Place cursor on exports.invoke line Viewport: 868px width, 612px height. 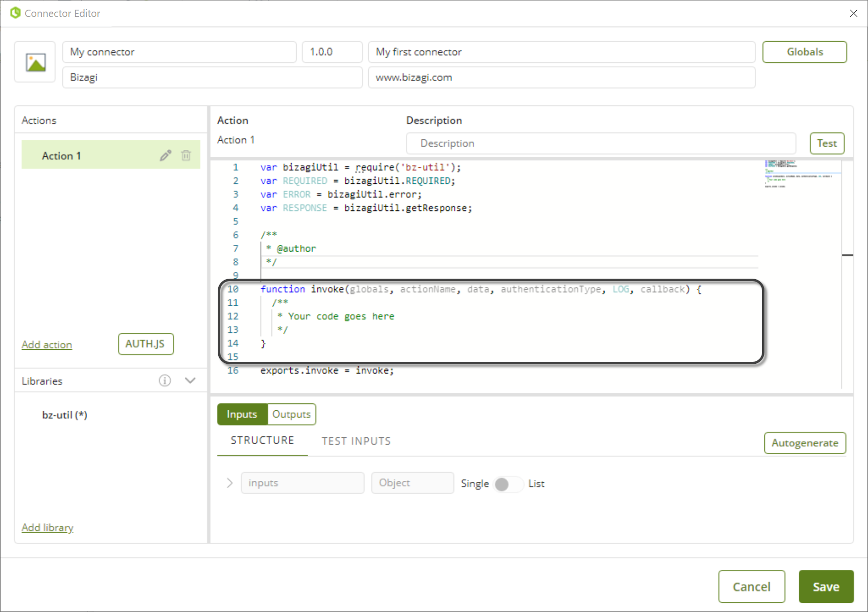(x=327, y=371)
